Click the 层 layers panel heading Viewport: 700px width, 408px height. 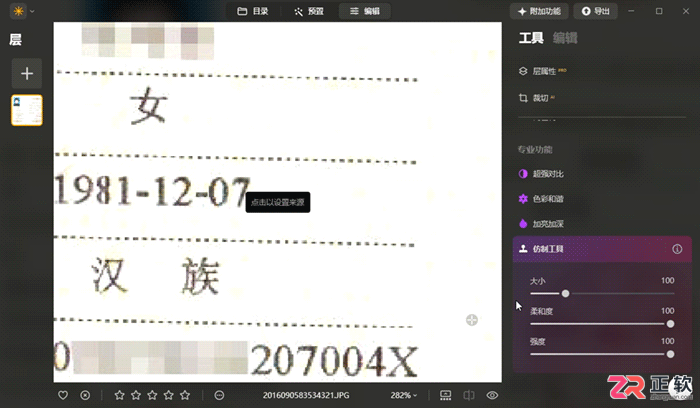(x=16, y=40)
